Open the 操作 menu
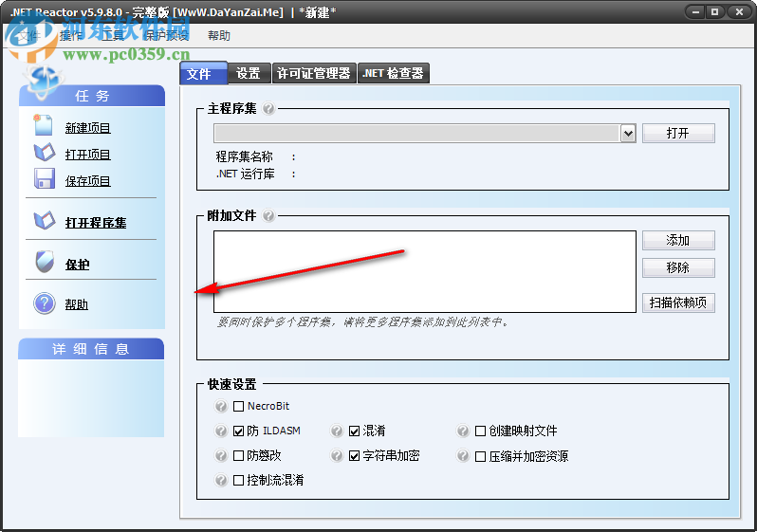The width and height of the screenshot is (757, 532). coord(71,36)
